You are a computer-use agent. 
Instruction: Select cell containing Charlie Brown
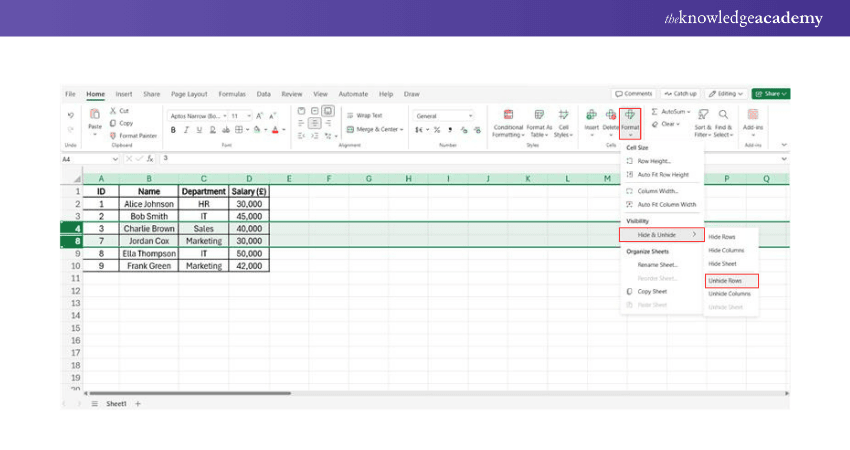coord(148,228)
